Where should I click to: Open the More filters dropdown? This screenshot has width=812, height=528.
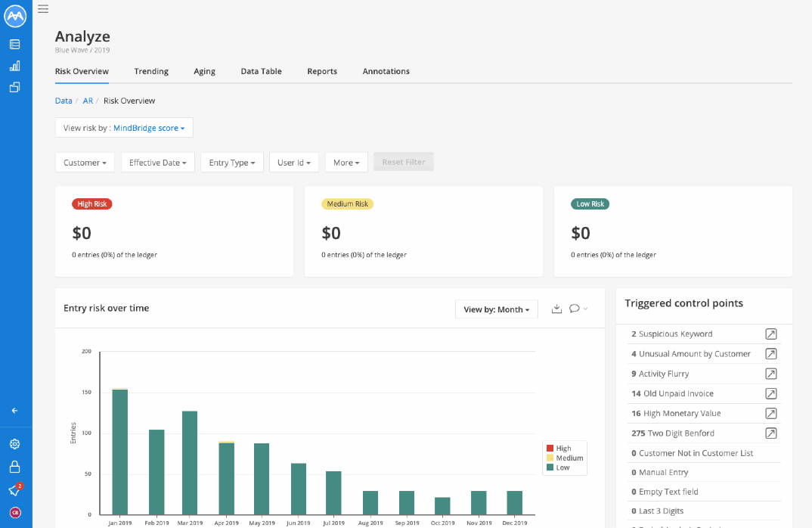click(346, 163)
